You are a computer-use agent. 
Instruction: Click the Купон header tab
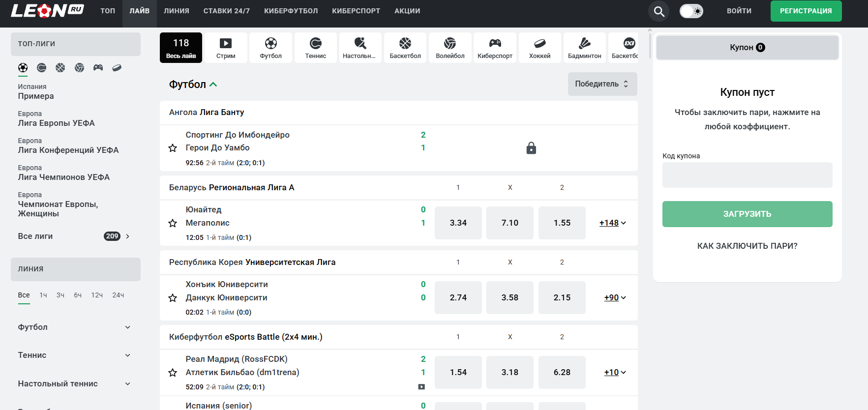coord(748,47)
